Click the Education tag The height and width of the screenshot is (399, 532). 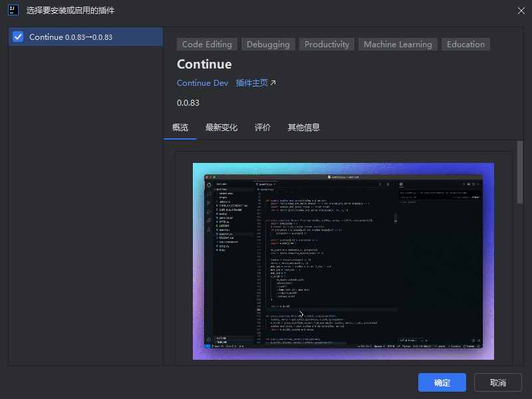click(x=465, y=45)
